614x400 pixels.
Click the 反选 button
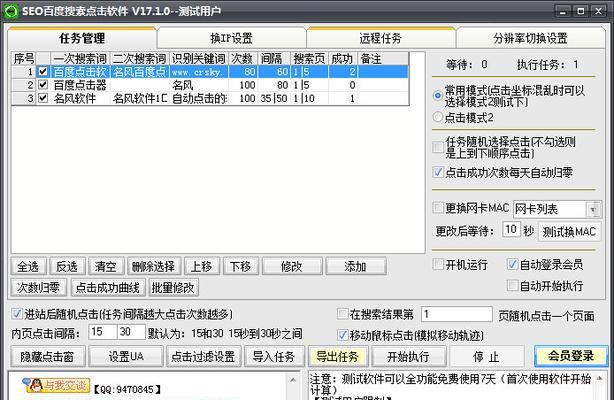(67, 267)
